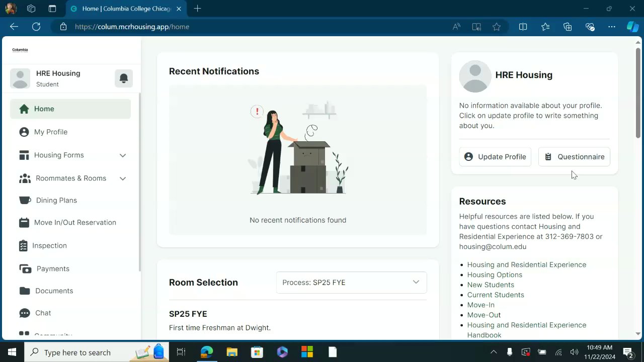Click the volume speaker icon in the tray
This screenshot has width=644, height=362.
pos(574,352)
